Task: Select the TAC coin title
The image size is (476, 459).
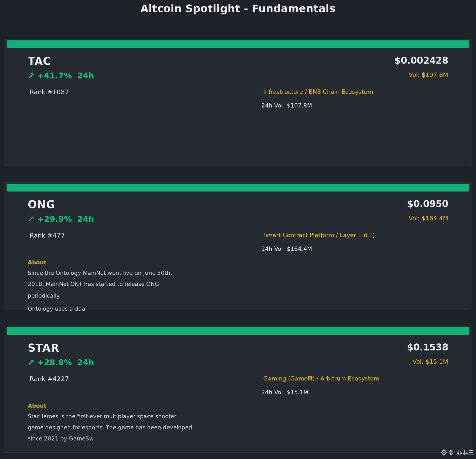Action: 39,61
